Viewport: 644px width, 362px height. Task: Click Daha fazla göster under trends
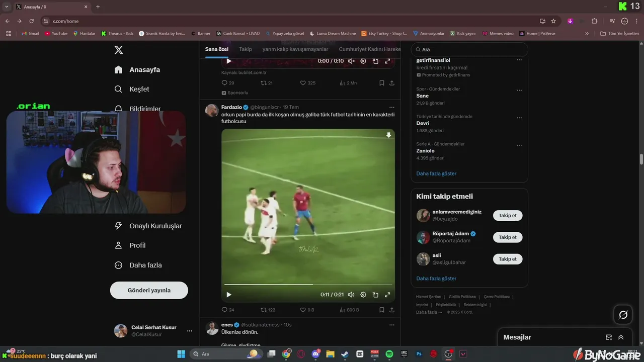[436, 173]
